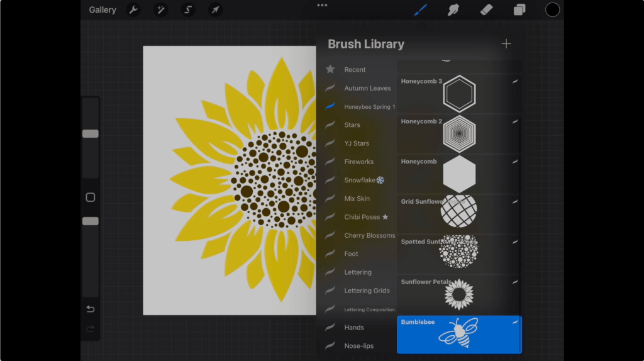Select the Sunflower Petals brush
Viewport: 644px width, 361px height.
pos(459,294)
